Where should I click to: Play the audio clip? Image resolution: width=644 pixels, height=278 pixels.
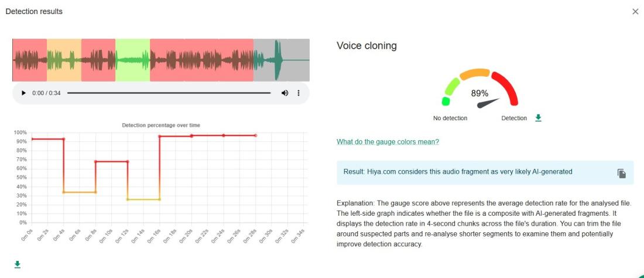coord(23,93)
